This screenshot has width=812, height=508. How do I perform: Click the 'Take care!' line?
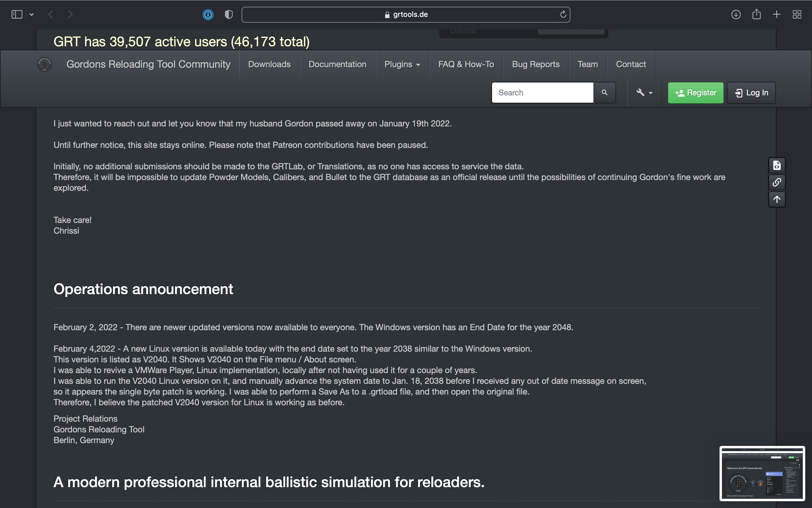point(72,220)
